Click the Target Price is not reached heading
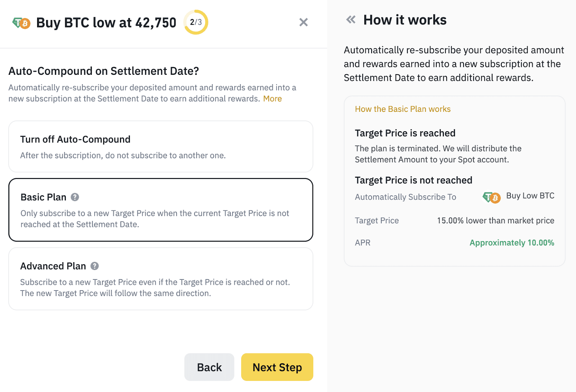Screen dimensions: 576x392 [413, 180]
